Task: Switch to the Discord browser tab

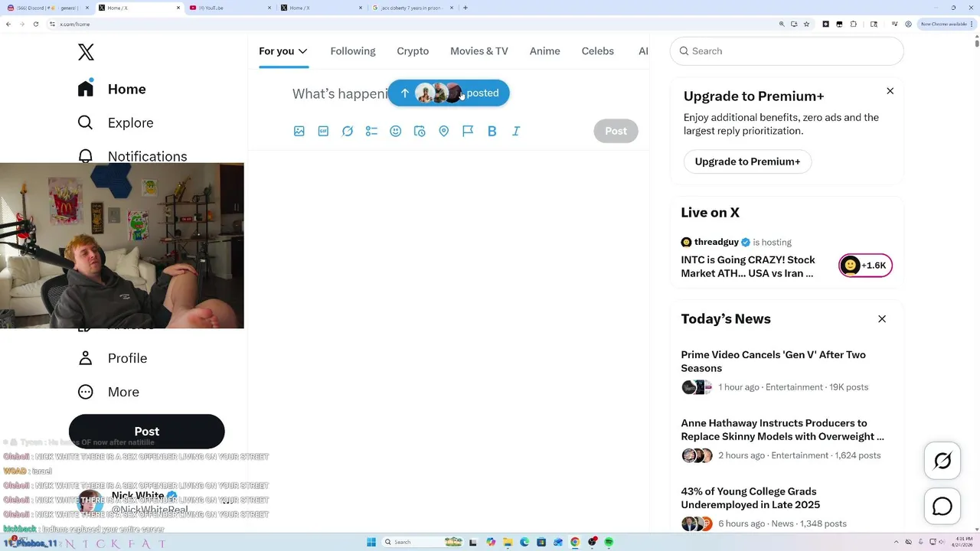Action: 46,8
